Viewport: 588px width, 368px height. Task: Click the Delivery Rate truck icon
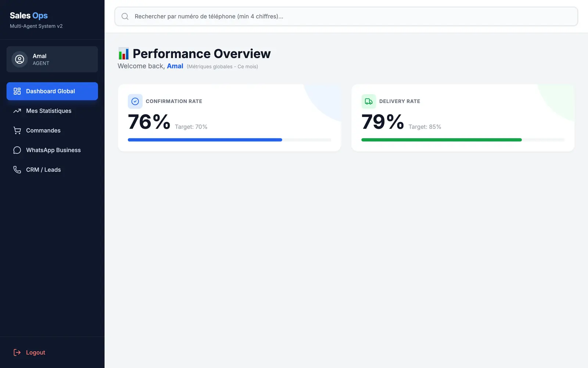point(369,101)
